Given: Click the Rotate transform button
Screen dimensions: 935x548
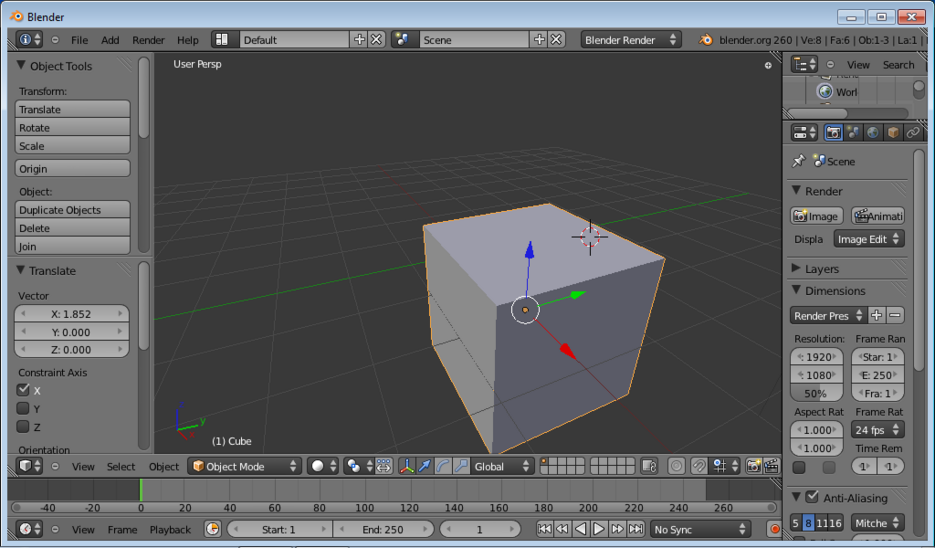Looking at the screenshot, I should (x=72, y=128).
